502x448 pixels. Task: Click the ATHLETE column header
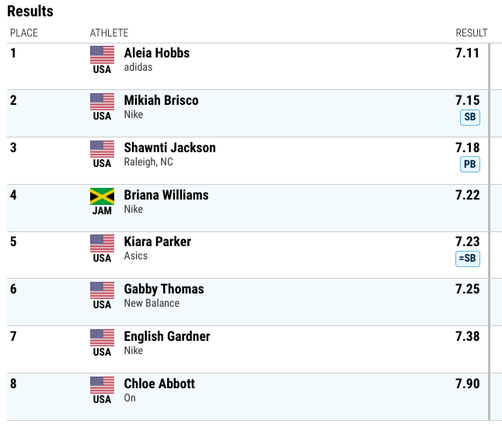pyautogui.click(x=109, y=33)
